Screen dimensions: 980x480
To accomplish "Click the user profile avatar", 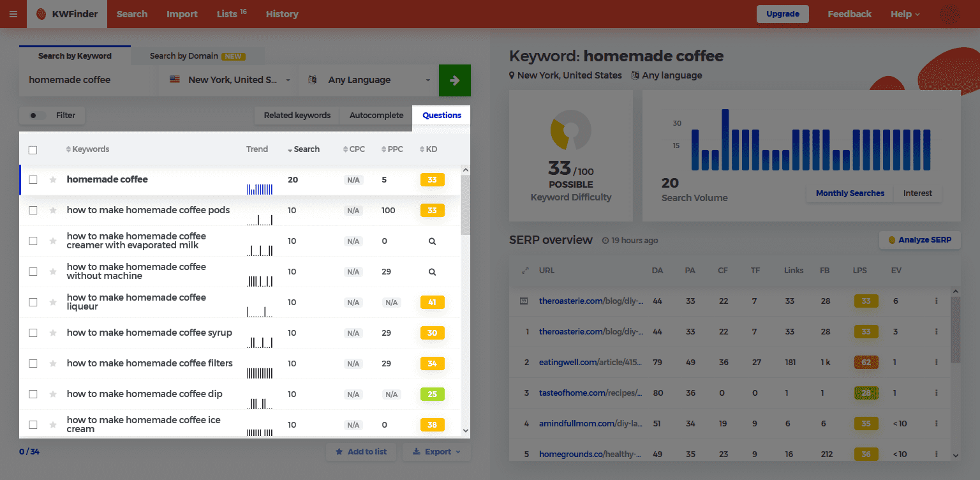I will (x=951, y=14).
